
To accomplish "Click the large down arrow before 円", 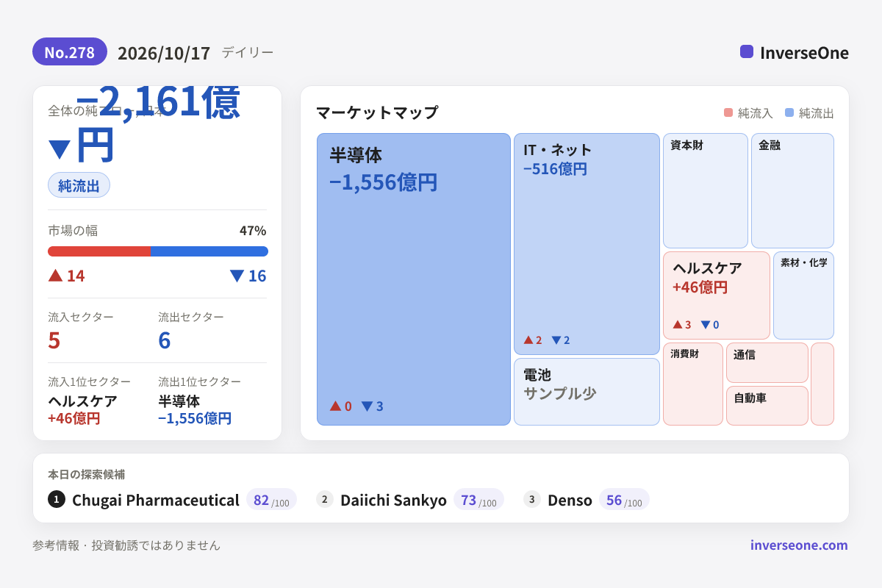I will (60, 149).
